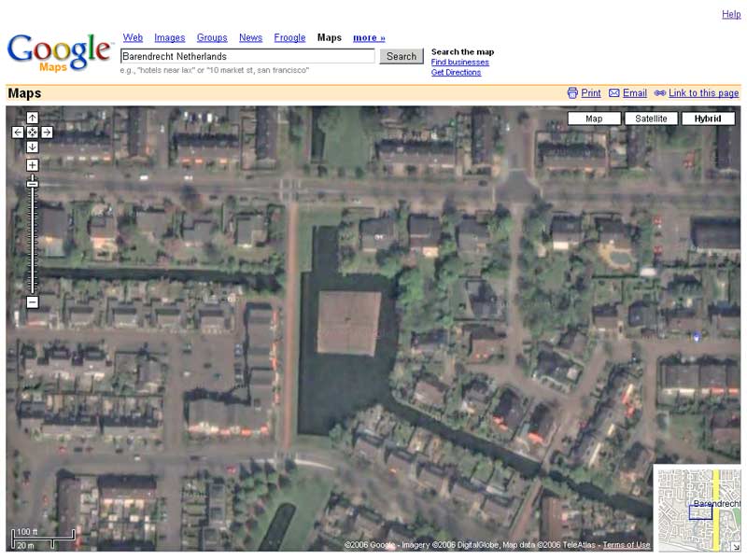
Task: Open the Get Directions link
Action: tap(456, 73)
